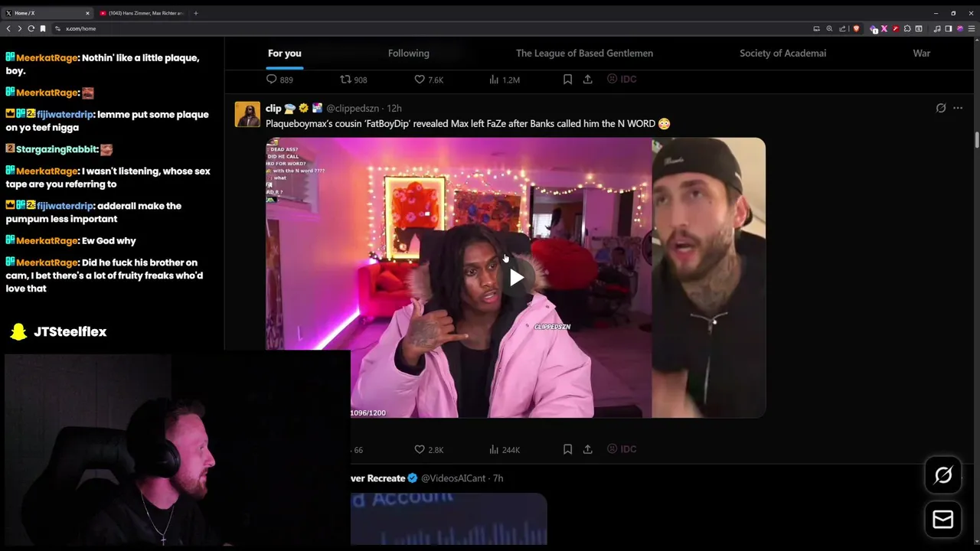The height and width of the screenshot is (551, 980).
Task: Click 'ver Recreate' account name text
Action: 377,478
